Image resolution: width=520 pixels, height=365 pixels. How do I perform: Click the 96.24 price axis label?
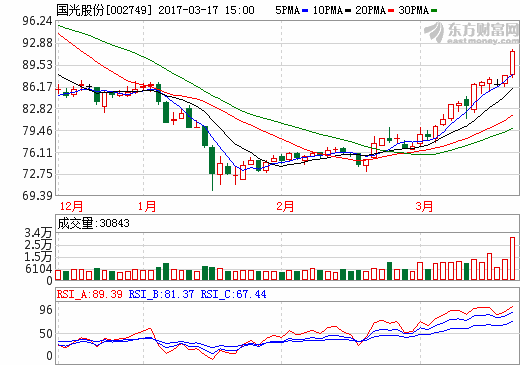[37, 21]
